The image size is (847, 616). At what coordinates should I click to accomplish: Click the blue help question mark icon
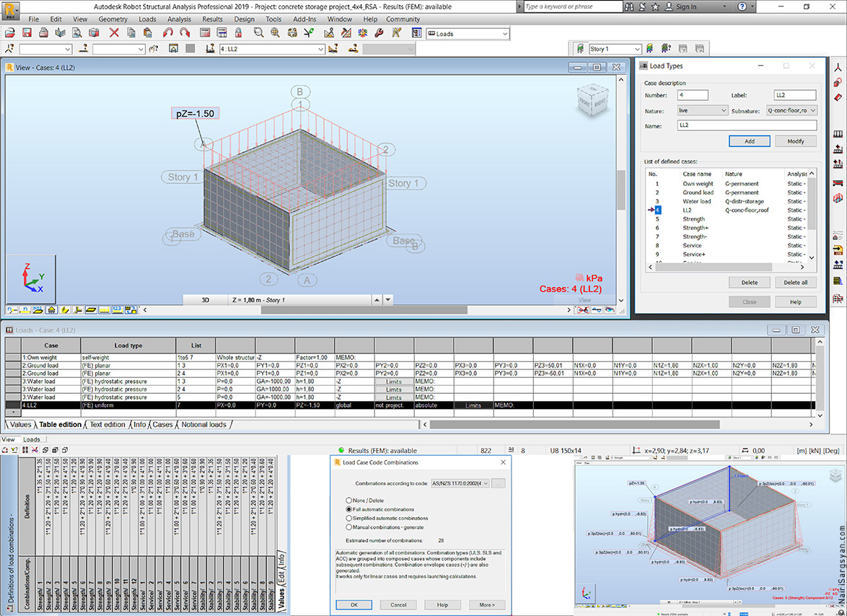(742, 7)
